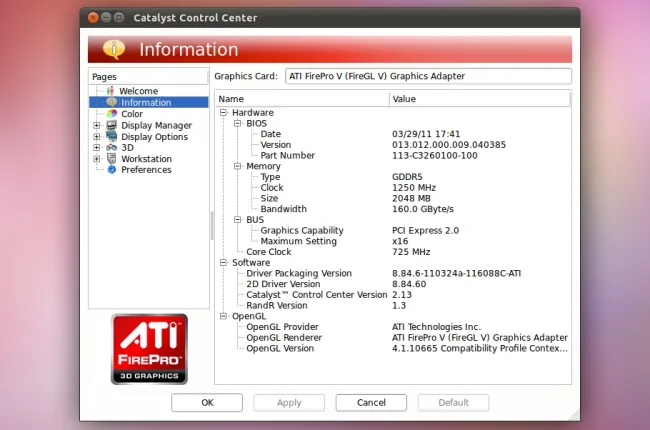Open the Color page
The image size is (650, 430).
click(x=132, y=114)
